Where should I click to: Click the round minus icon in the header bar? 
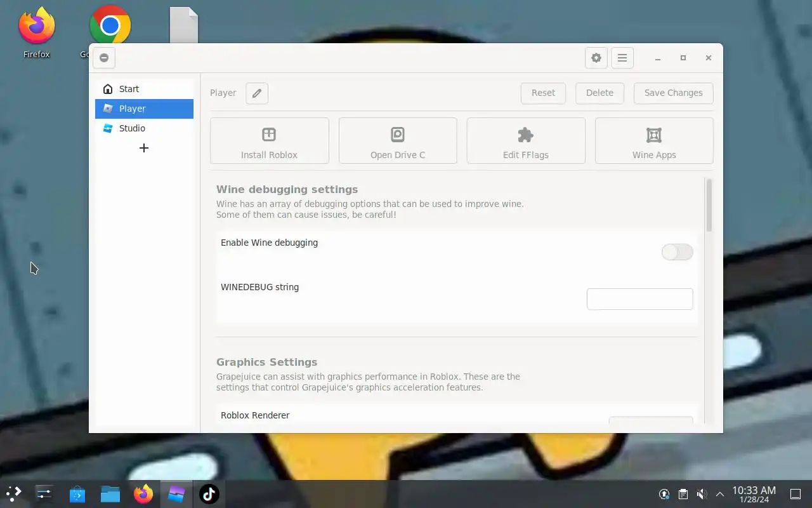[x=104, y=58]
